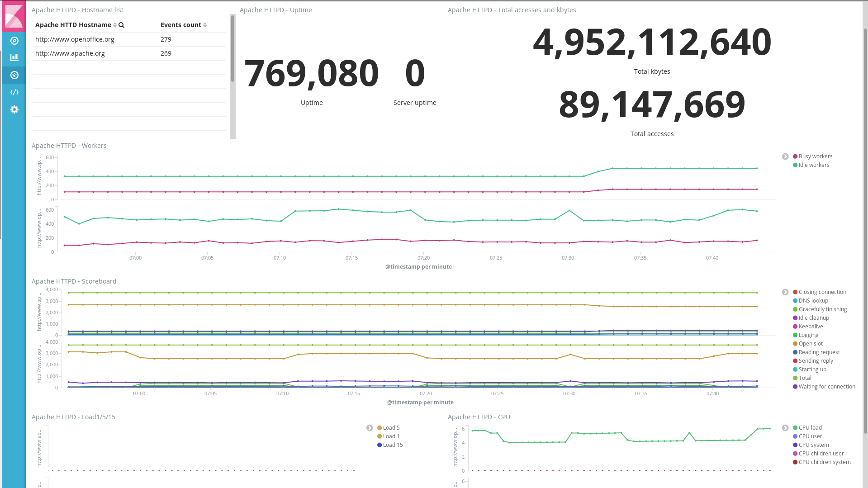Expand the Scoreboard chart legend chevron
The image size is (868, 488).
(x=785, y=292)
